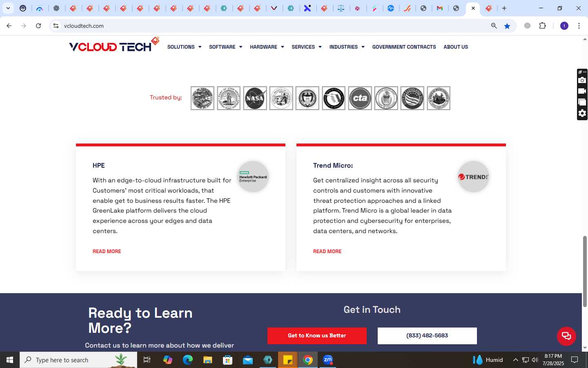The height and width of the screenshot is (368, 588).
Task: Click the scrollbar up arrow
Action: (585, 39)
